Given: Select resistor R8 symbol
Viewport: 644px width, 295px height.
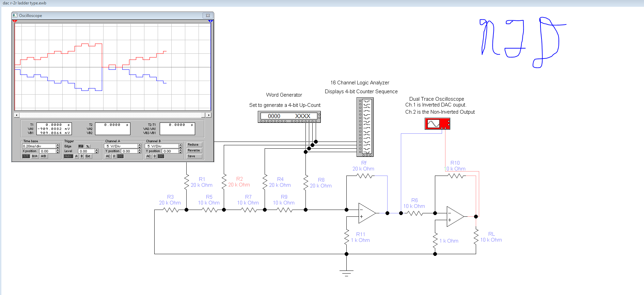Looking at the screenshot, I should [x=306, y=182].
